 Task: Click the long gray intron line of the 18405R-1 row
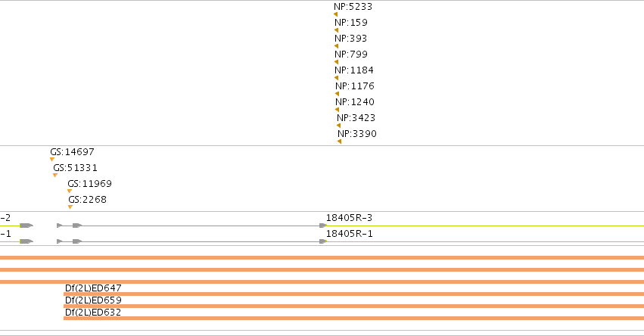point(201,241)
